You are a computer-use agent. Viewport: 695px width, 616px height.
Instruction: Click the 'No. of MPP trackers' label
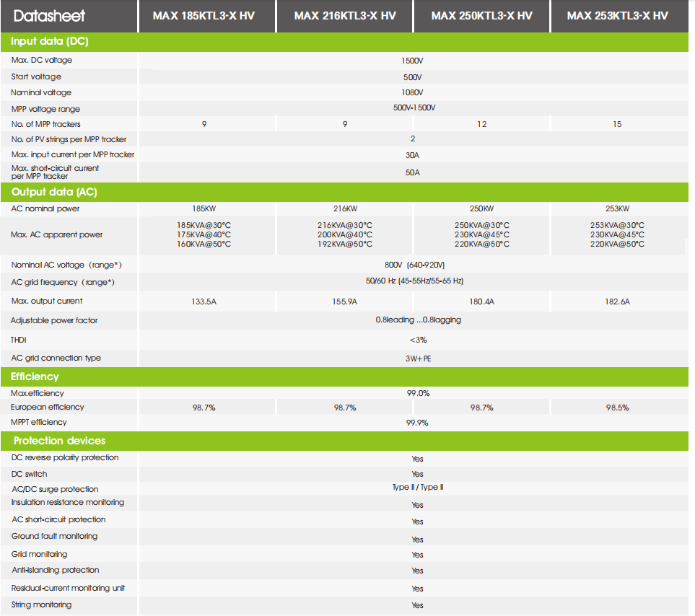click(x=45, y=124)
